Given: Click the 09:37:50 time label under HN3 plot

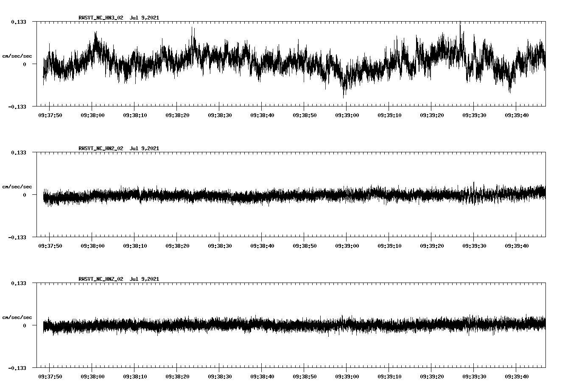Looking at the screenshot, I should (x=50, y=115).
